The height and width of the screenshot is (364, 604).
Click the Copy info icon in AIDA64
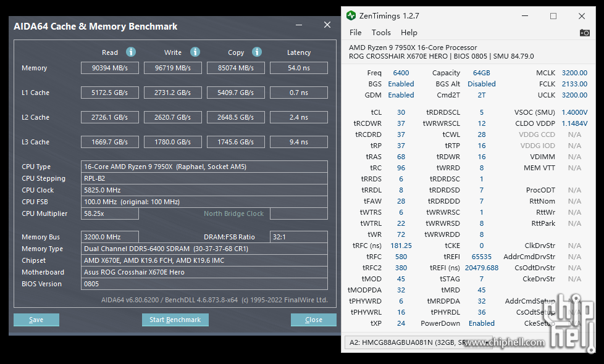[257, 52]
